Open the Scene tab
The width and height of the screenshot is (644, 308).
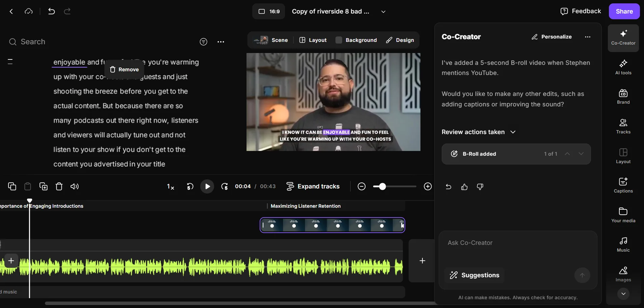click(x=271, y=40)
